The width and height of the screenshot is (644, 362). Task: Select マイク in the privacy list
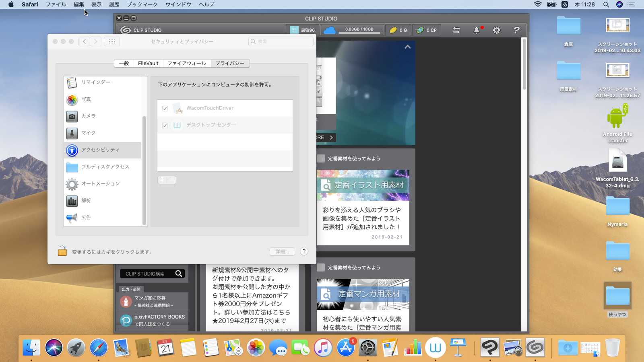pos(103,133)
